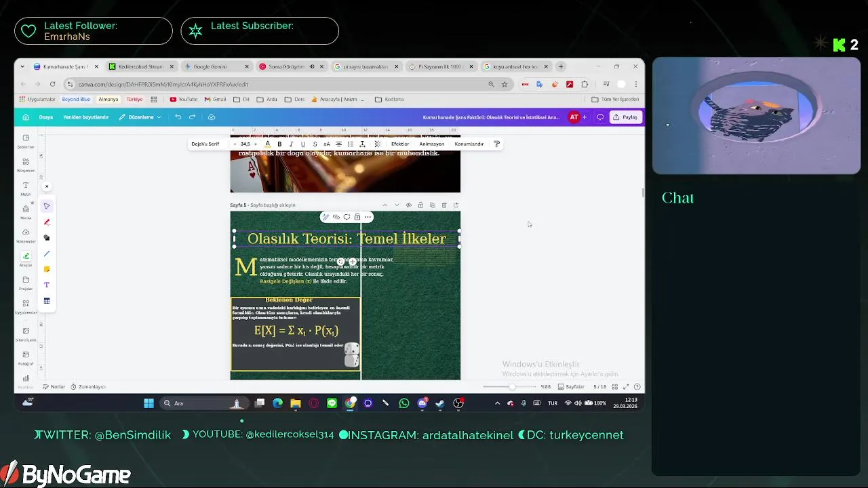Close the floating drawing toolbox

coord(47,186)
